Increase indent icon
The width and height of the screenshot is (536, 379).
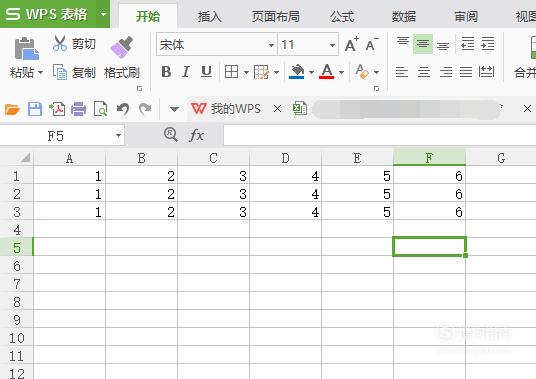pos(487,44)
